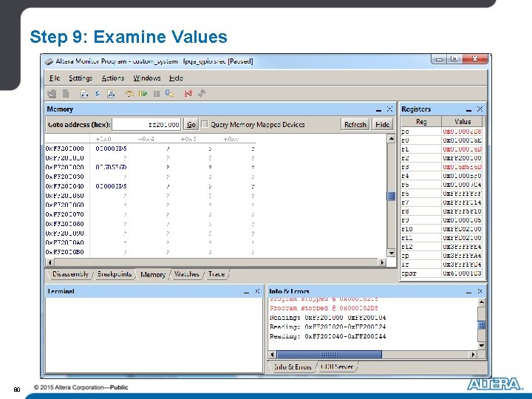Click the red Disconnect toolbar icon
Screen dimensions: 532x399
(188, 93)
